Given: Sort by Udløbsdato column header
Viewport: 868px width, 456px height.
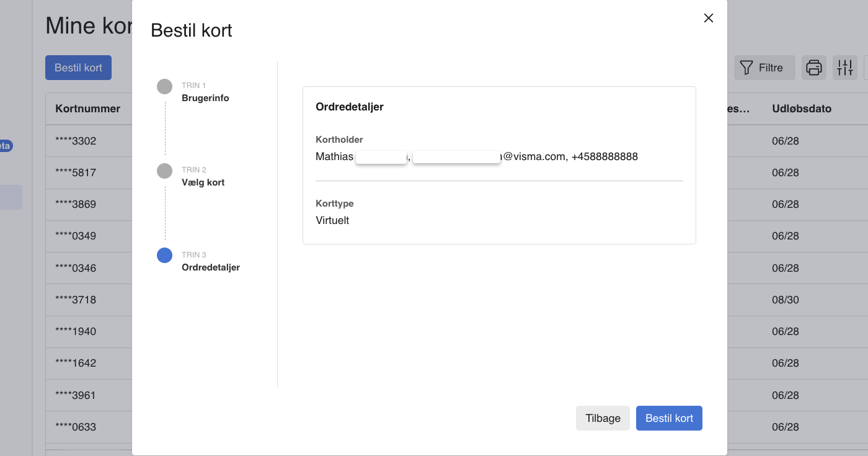Looking at the screenshot, I should point(801,109).
